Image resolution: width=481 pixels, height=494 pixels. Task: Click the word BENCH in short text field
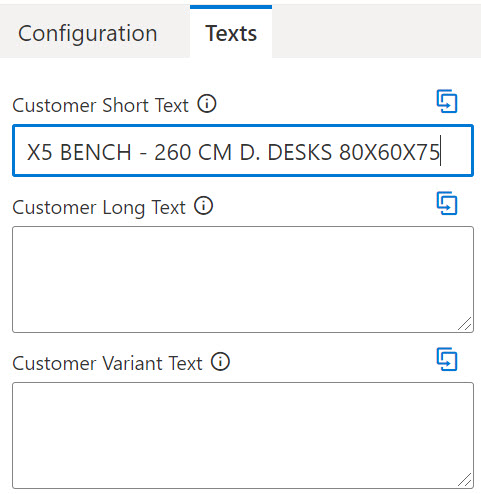pyautogui.click(x=95, y=152)
